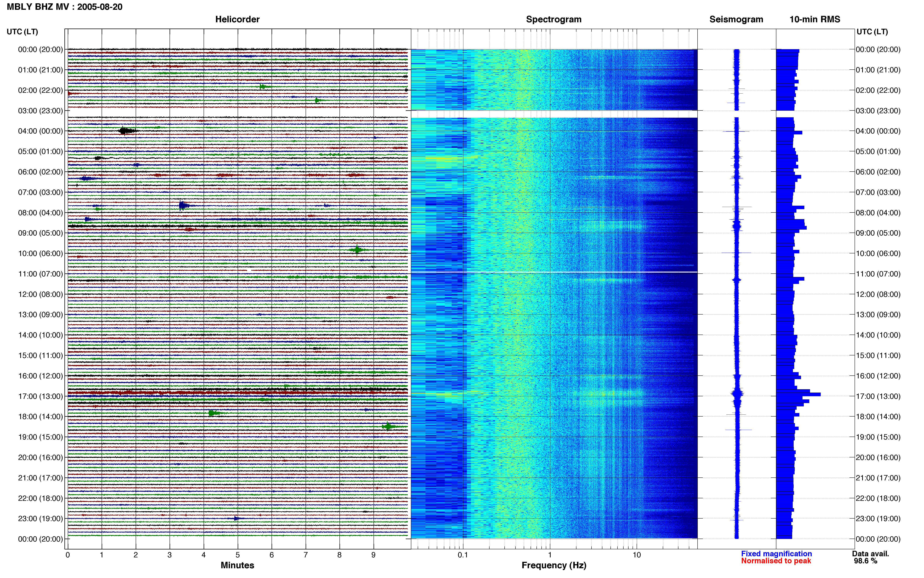Click the '0' tick on the Minutes axis
Screen dimensions: 924x578
point(68,555)
